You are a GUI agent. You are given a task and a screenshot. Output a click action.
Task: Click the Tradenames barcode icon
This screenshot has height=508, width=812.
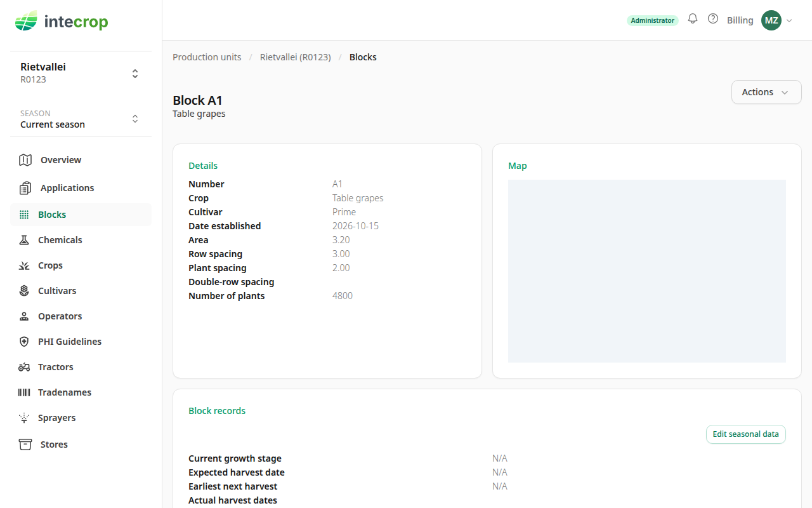click(x=24, y=392)
